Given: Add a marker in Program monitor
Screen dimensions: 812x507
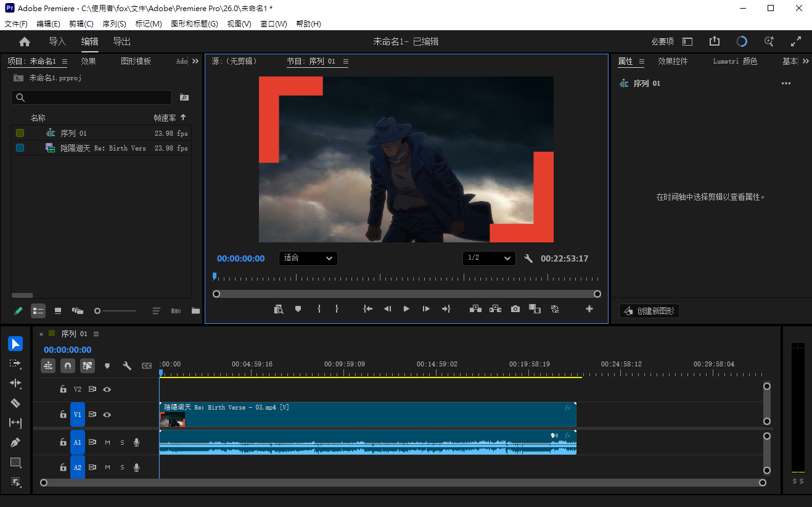Looking at the screenshot, I should coord(298,309).
